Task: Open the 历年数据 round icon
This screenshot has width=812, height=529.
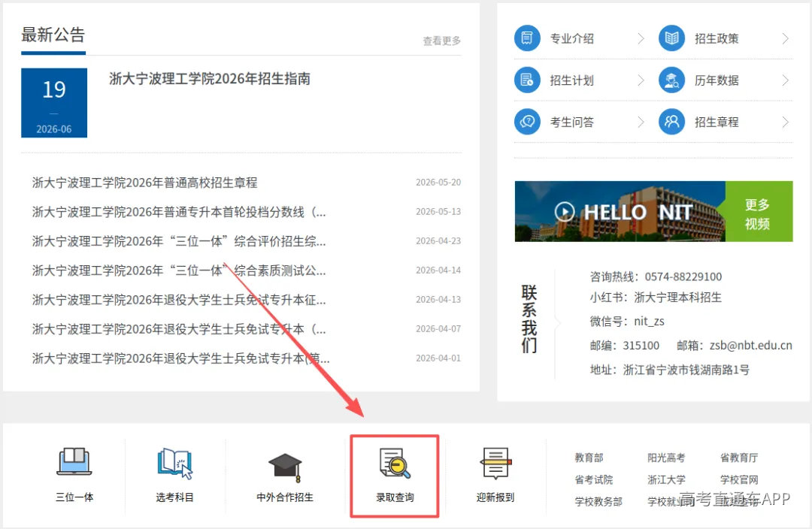Action: click(x=671, y=80)
